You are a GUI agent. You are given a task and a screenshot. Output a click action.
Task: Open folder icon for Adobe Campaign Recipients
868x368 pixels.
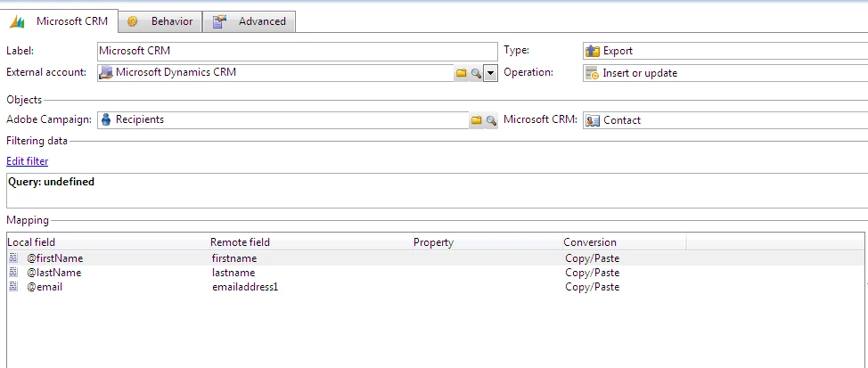[476, 120]
